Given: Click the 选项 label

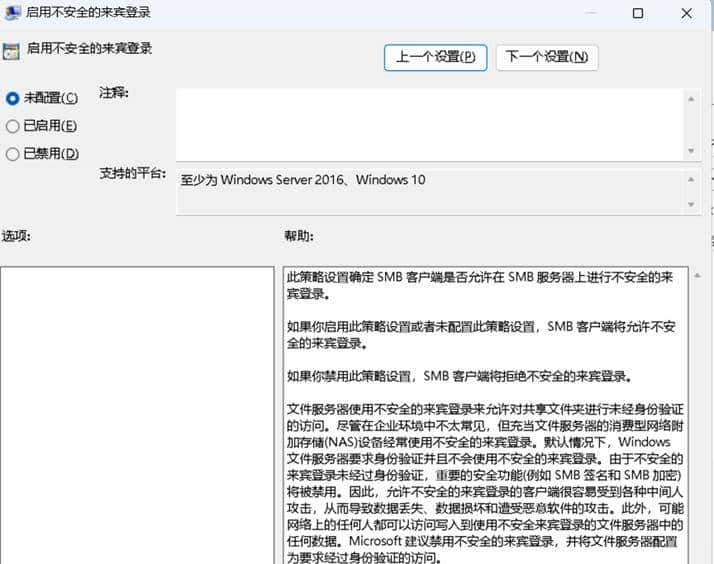Looking at the screenshot, I should click(16, 236).
